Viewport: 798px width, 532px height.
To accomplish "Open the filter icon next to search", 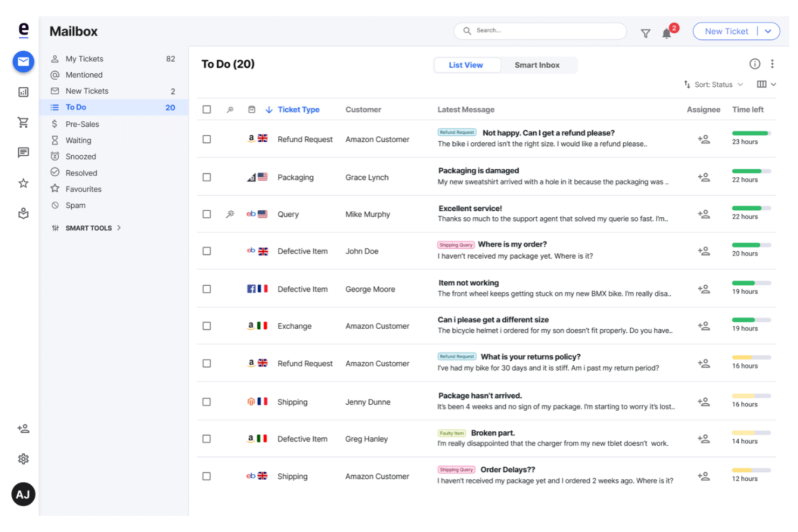I will [x=645, y=33].
